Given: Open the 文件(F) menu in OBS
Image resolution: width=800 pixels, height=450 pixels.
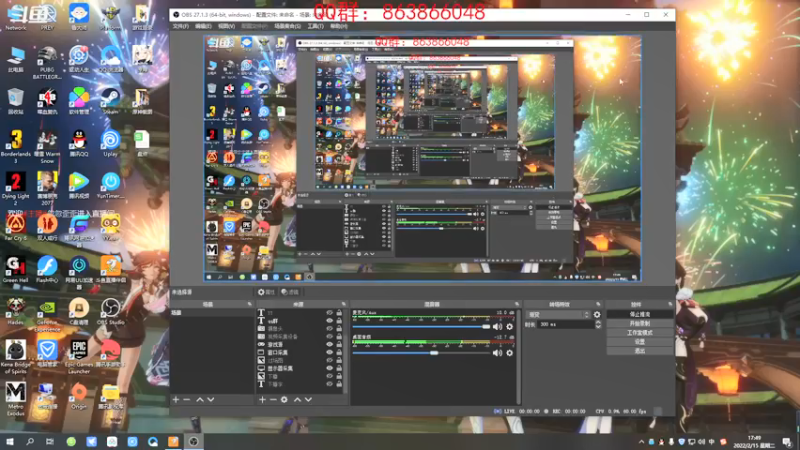Looking at the screenshot, I should [180, 26].
